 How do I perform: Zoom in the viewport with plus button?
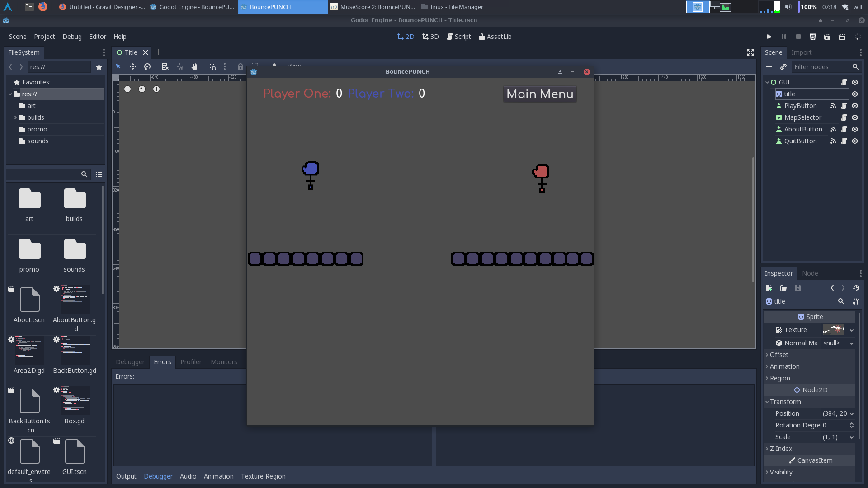pos(156,89)
